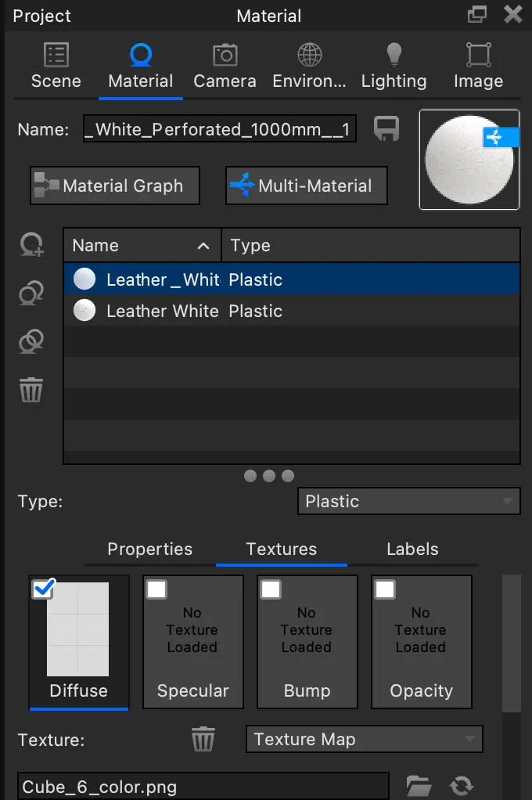Open the material Type dropdown

[x=408, y=501]
